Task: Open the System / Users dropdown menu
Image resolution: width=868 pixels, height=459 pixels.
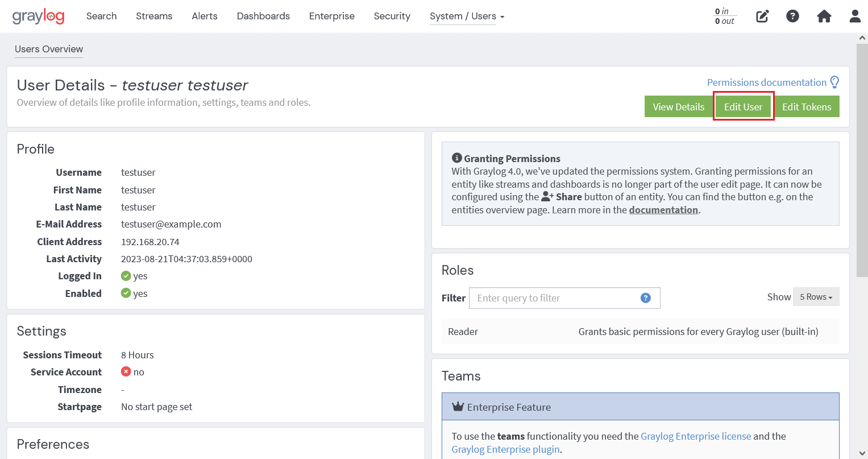Action: (467, 16)
